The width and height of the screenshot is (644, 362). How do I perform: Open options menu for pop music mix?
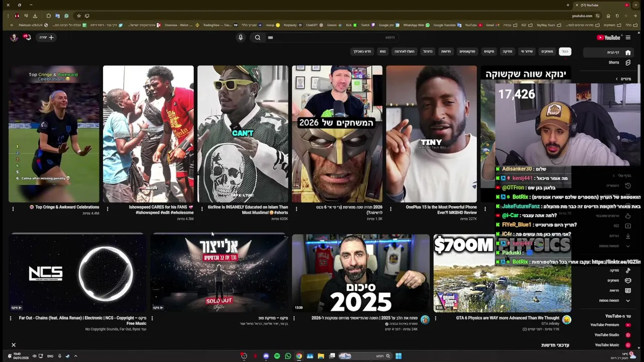tap(152, 318)
